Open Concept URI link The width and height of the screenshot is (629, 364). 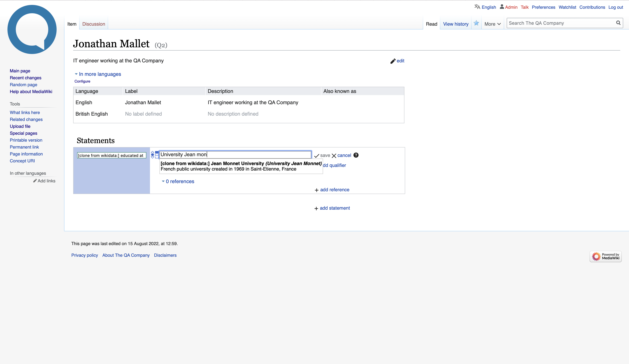pos(22,161)
